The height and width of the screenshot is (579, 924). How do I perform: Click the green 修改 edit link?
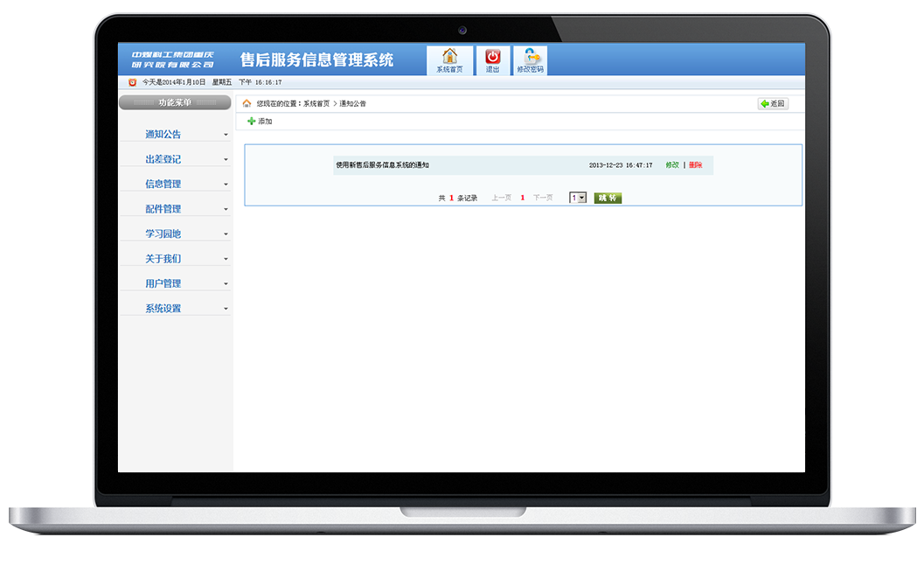(x=672, y=165)
